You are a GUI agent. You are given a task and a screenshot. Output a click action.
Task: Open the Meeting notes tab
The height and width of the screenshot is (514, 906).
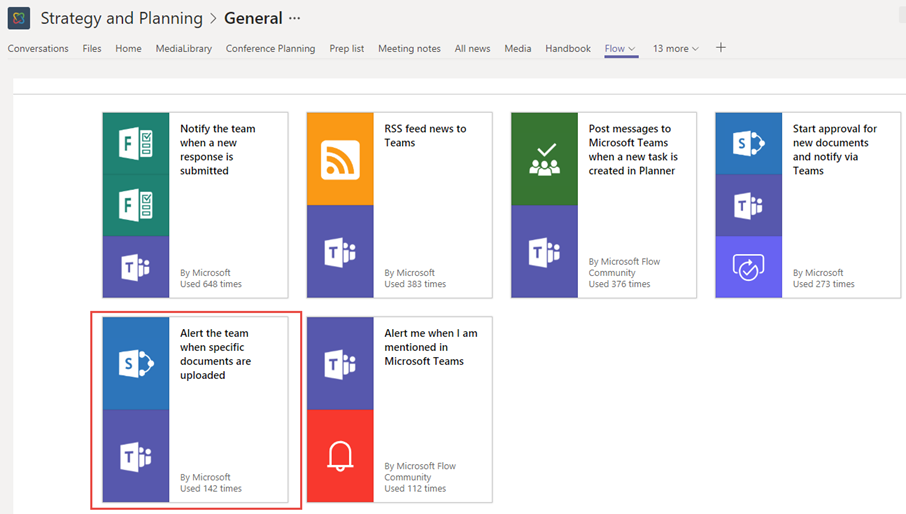[409, 49]
